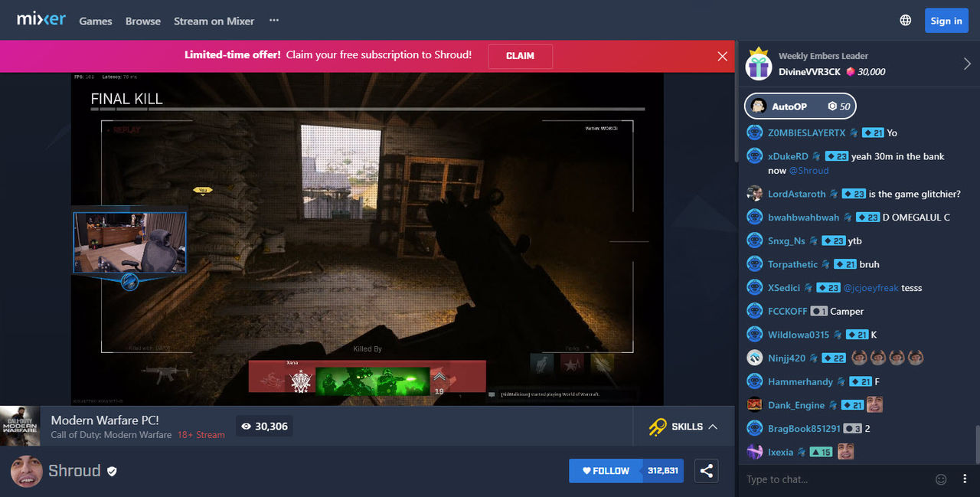The width and height of the screenshot is (980, 497).
Task: Open the more options ellipsis menu
Action: click(274, 21)
